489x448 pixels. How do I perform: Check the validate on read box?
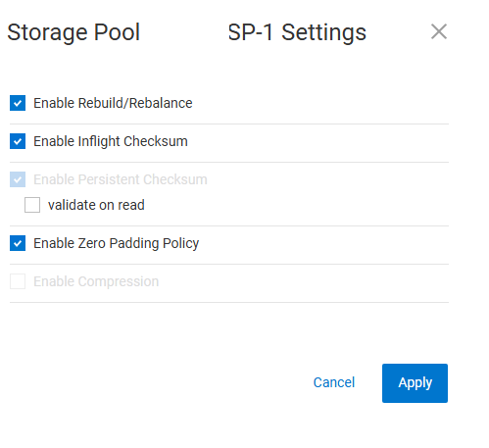coord(32,205)
